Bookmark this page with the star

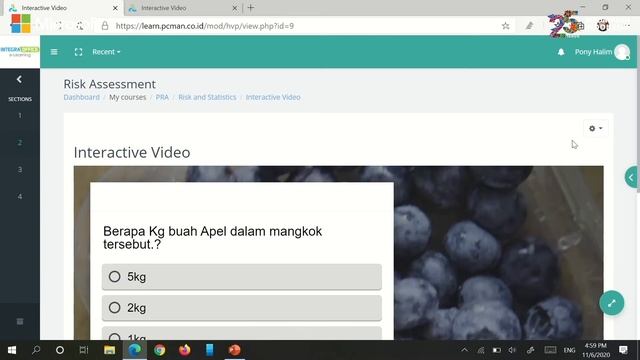(505, 26)
